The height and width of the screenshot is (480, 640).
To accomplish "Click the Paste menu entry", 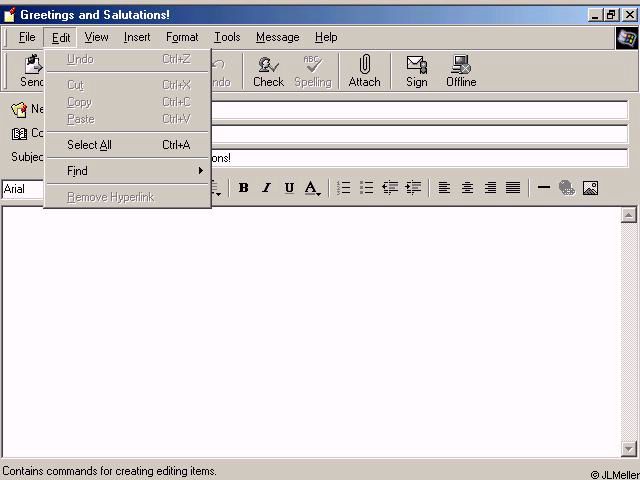I will [128, 119].
